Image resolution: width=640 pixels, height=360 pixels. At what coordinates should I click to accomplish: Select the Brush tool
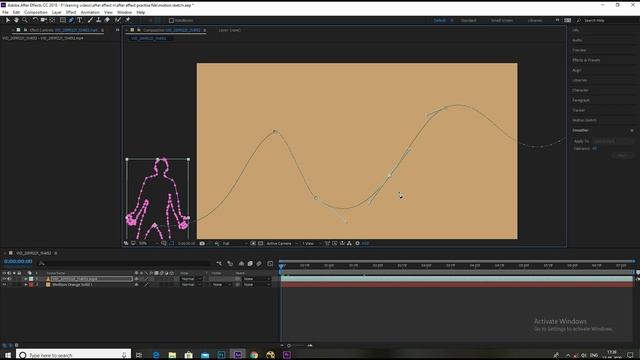[x=90, y=20]
